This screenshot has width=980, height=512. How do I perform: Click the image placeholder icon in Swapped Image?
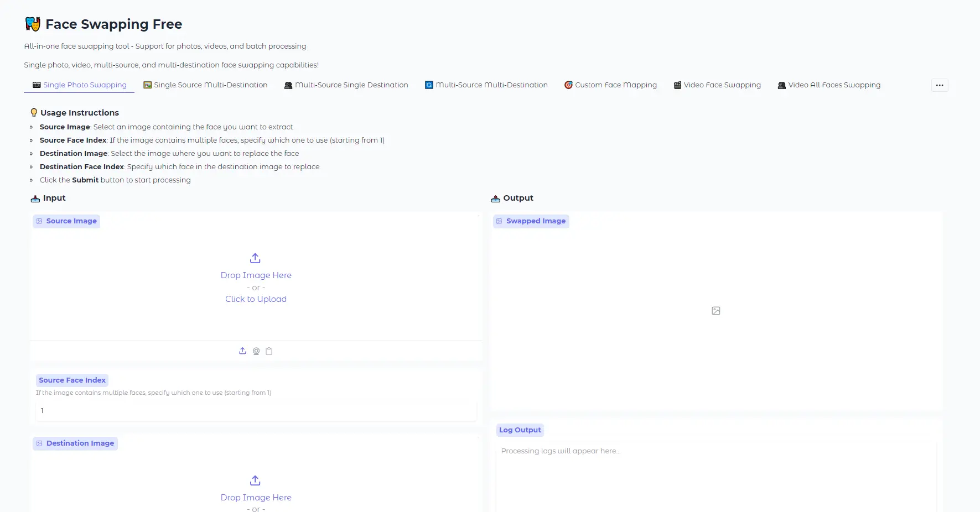point(715,311)
